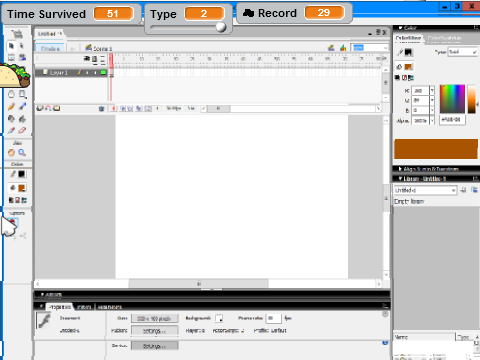Click the Black and White colors button
This screenshot has width=480, height=360.
(11, 200)
